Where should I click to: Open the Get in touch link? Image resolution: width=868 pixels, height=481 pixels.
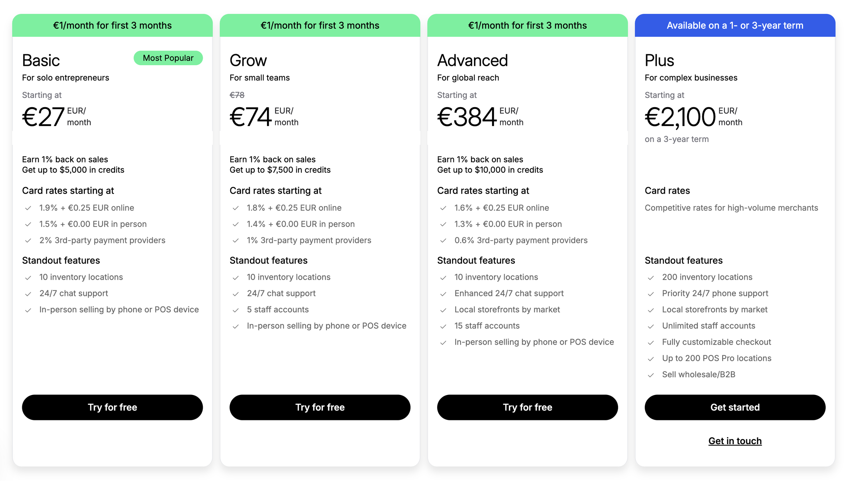click(735, 441)
